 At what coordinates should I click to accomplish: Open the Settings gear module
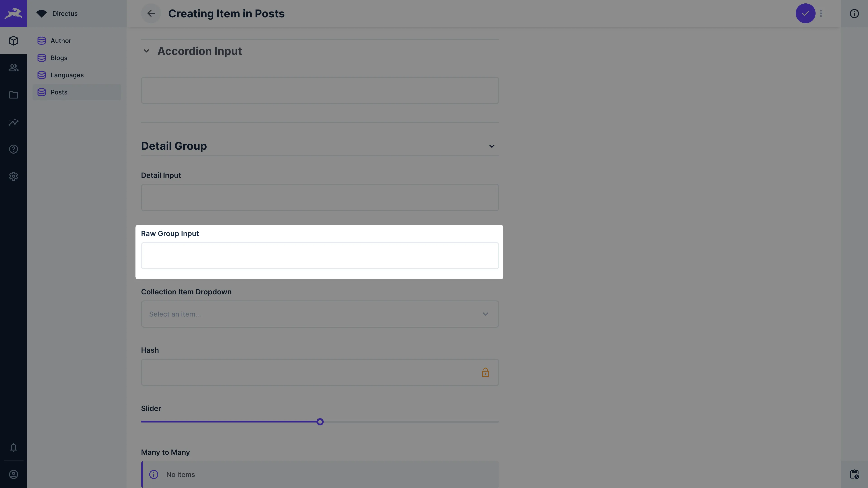coord(14,176)
